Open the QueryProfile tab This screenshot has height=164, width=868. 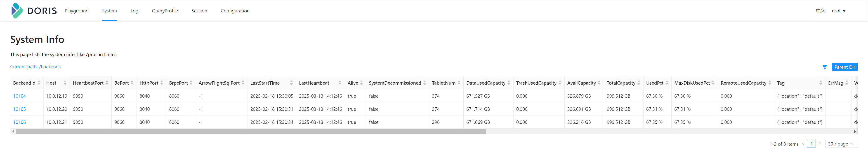point(165,11)
